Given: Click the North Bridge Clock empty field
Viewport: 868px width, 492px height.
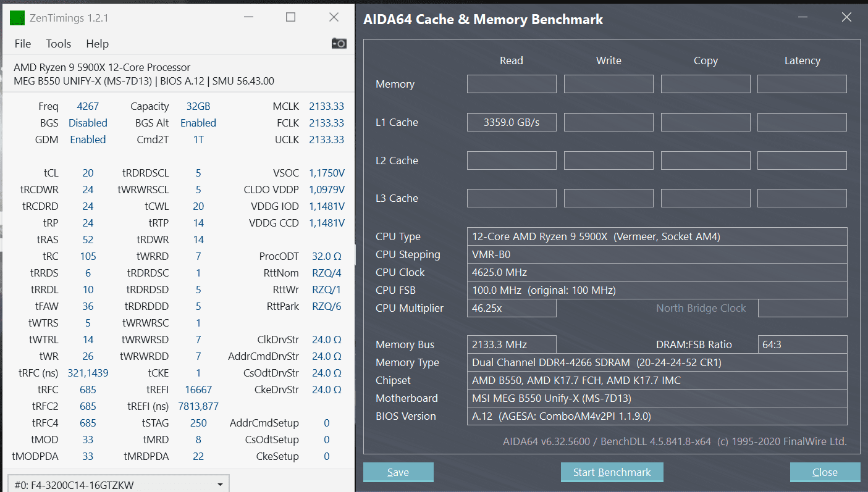Looking at the screenshot, I should pos(802,308).
